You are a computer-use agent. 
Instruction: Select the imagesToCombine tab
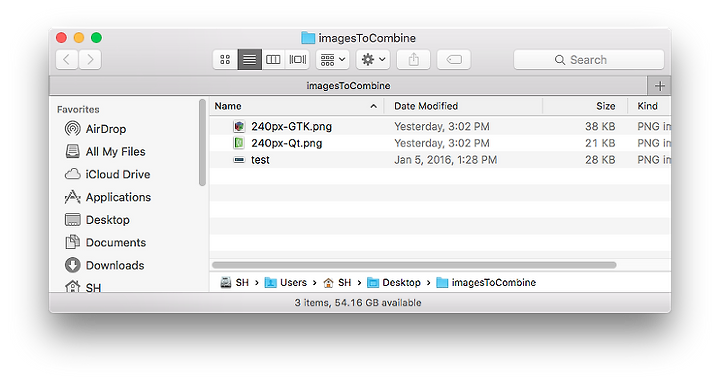[x=348, y=86]
